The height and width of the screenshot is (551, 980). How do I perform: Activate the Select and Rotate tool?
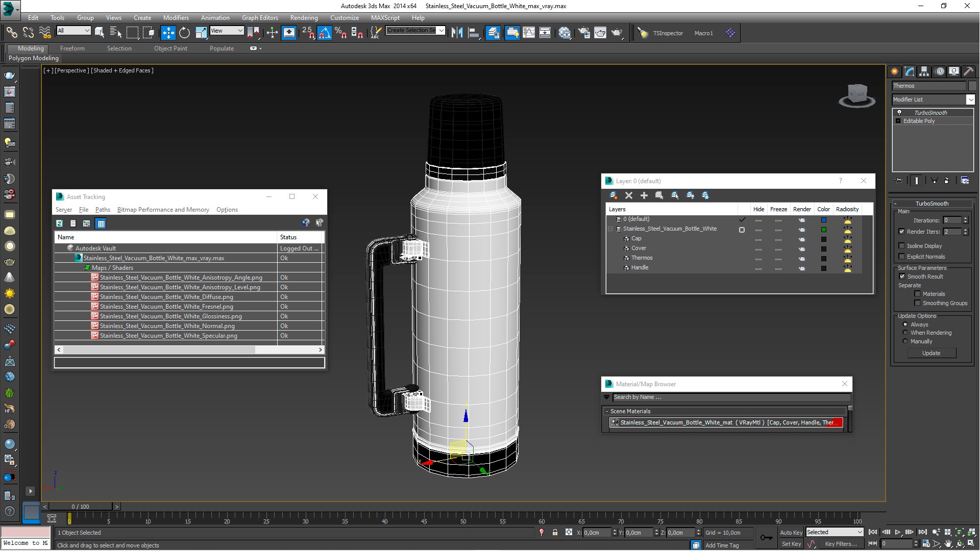point(184,33)
